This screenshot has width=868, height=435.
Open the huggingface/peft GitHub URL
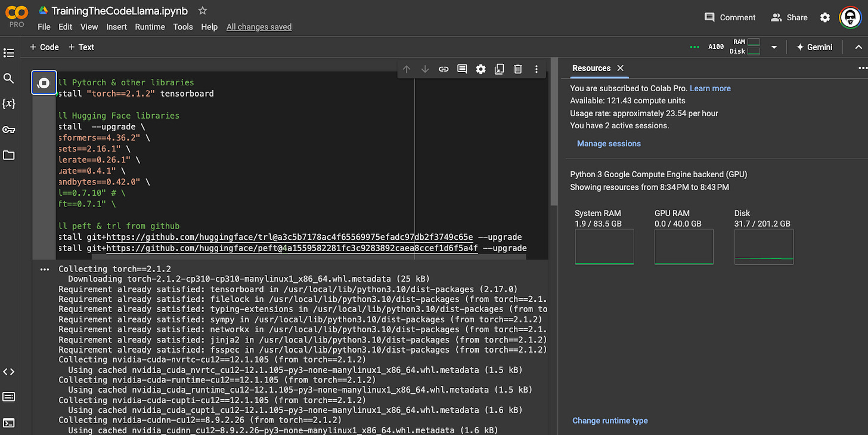[x=292, y=248]
